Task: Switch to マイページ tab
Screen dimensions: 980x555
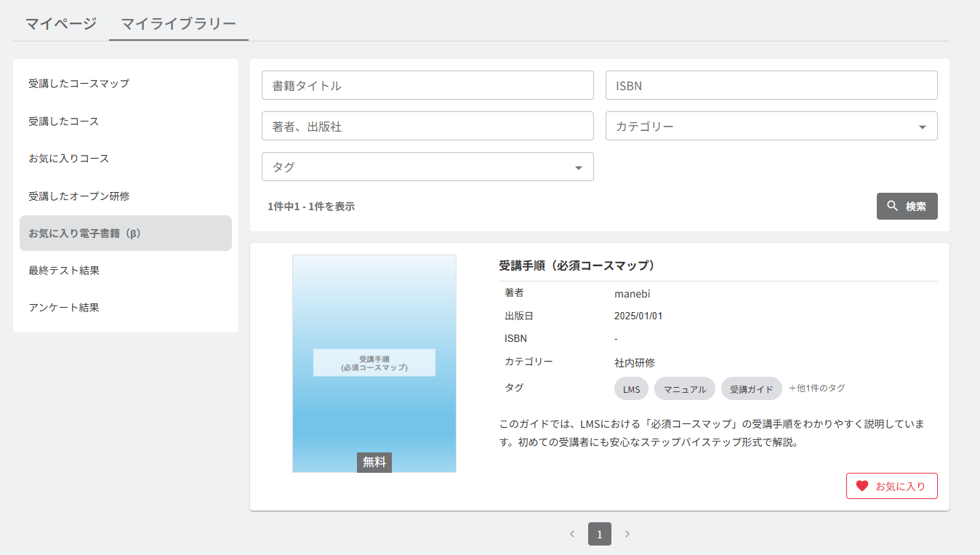Action: point(61,23)
